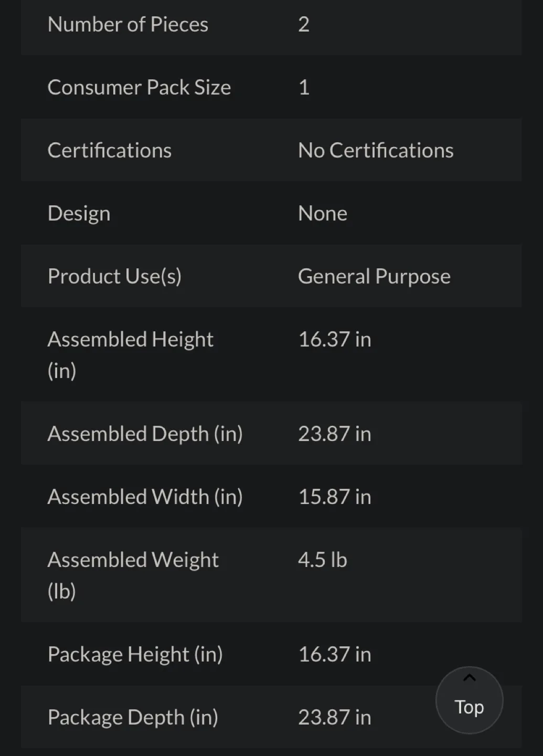Click the Assembled Width (in) label

point(145,497)
